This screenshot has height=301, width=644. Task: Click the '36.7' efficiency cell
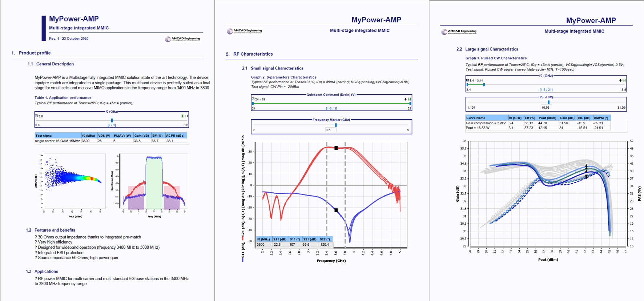(158, 141)
